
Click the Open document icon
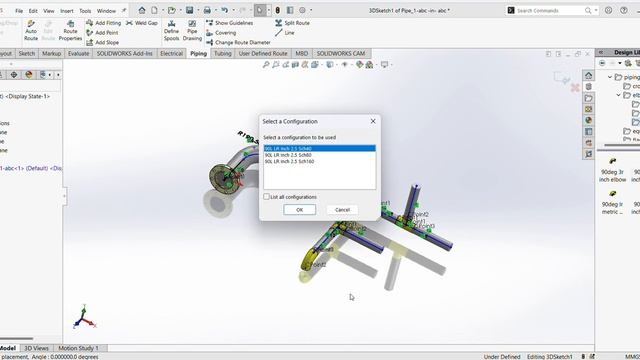click(172, 10)
